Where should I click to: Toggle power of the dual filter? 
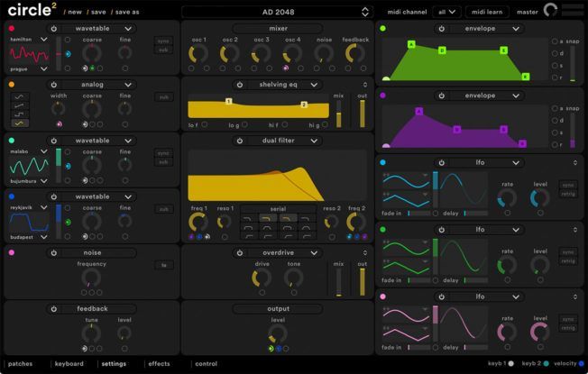click(x=240, y=141)
